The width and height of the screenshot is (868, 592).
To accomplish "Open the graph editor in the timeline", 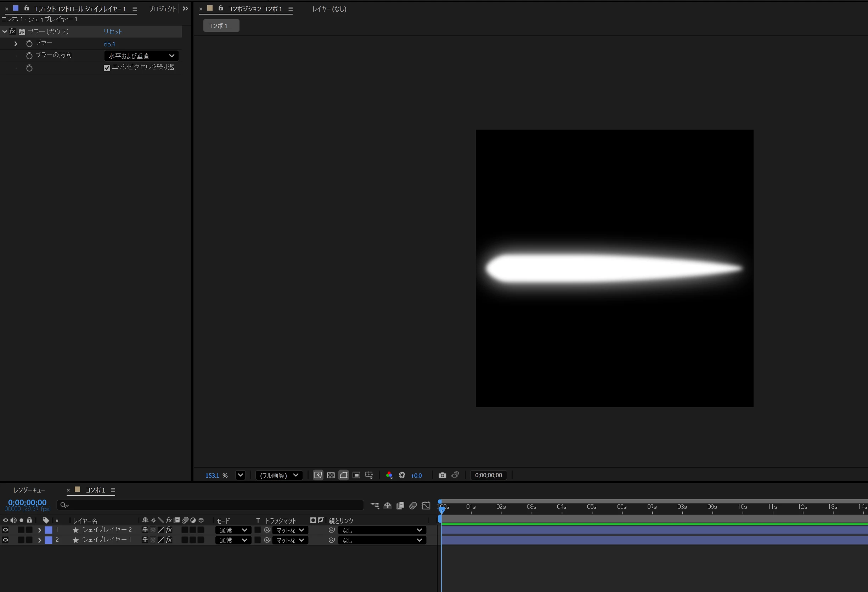I will (426, 505).
